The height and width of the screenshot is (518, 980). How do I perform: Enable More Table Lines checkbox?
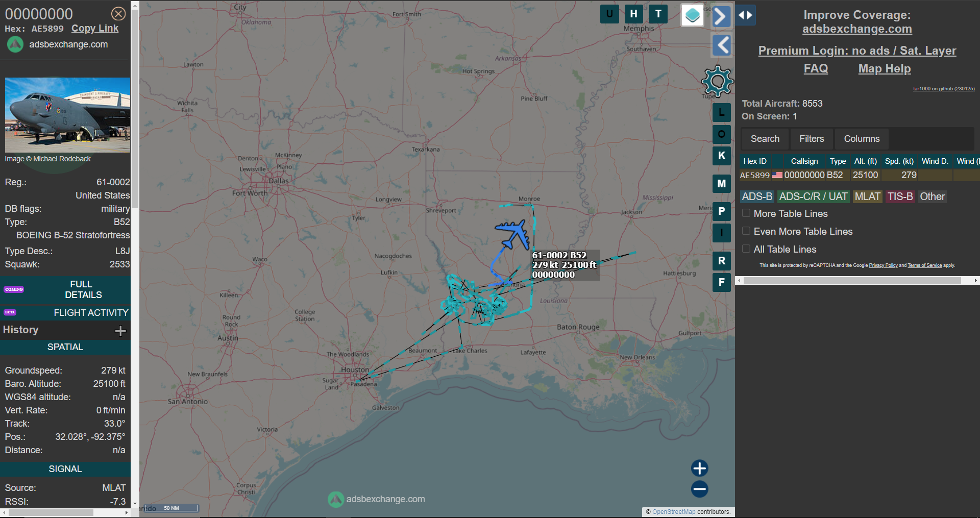point(746,213)
